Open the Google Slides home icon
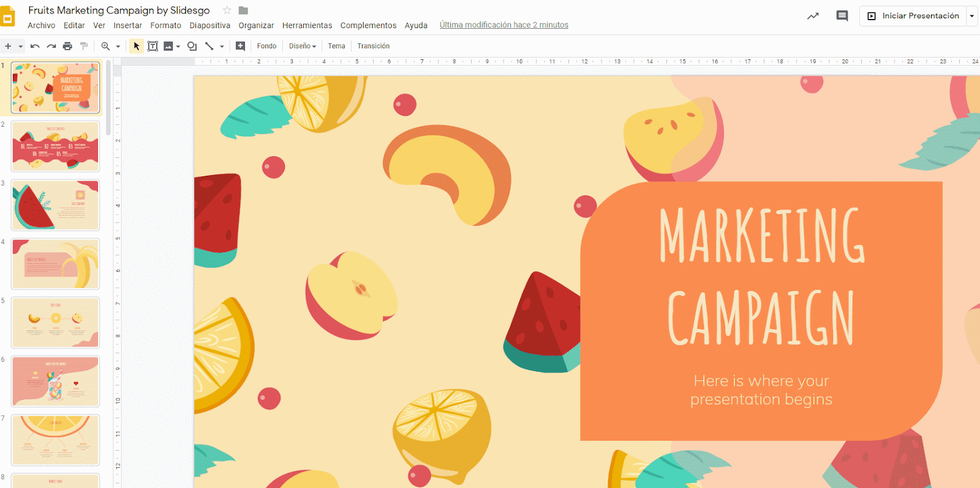This screenshot has width=980, height=488. tap(7, 17)
